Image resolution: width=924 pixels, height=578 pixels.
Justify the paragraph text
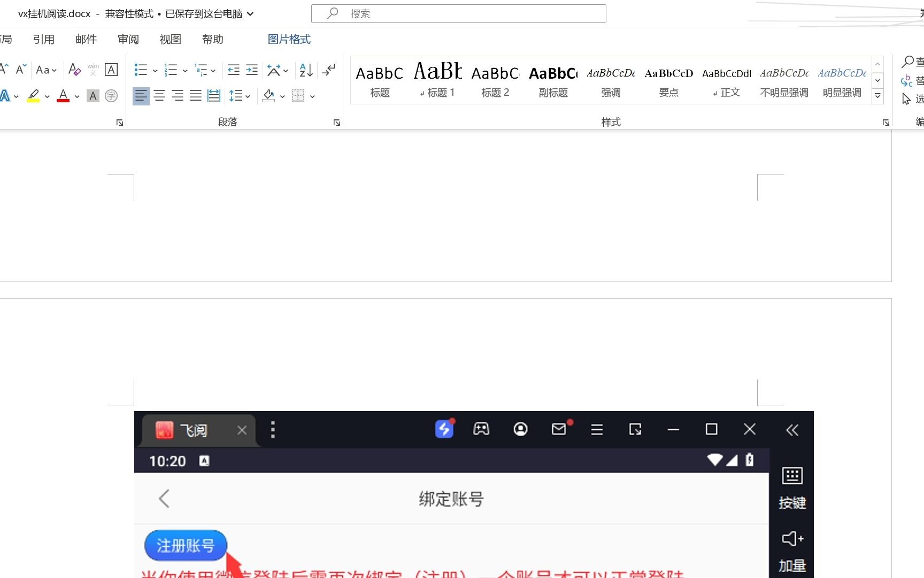tap(196, 96)
